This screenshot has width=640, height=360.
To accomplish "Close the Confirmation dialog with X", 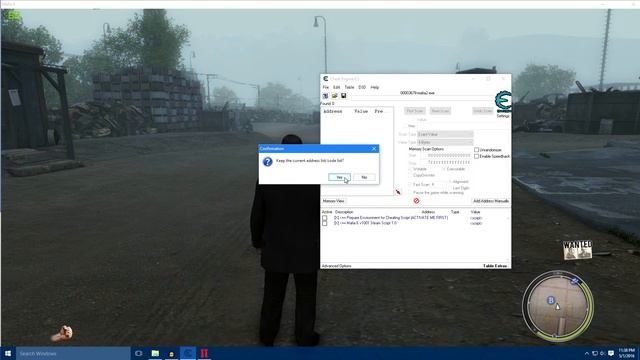I will tap(374, 149).
